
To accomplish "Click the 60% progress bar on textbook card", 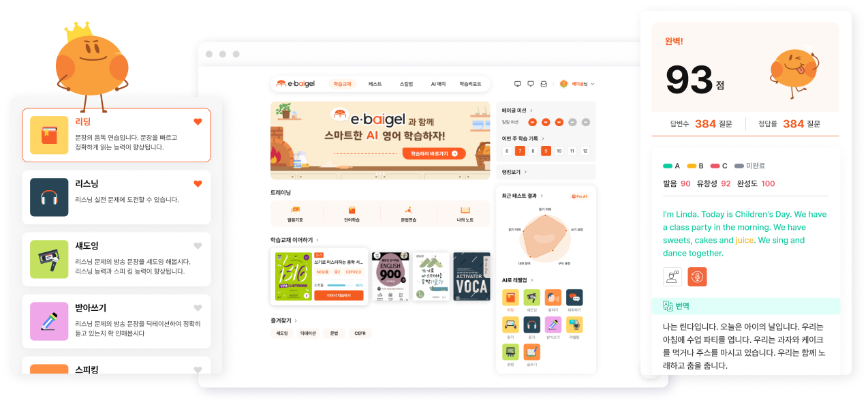I will click(339, 285).
